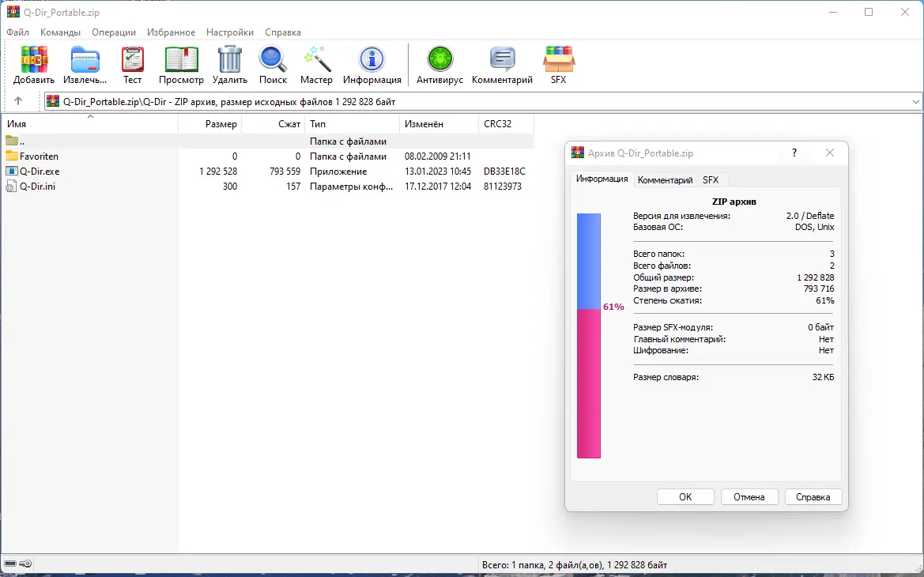Viewport: 924px width, 577px height.
Task: Click the 32 КБ dictionary size value
Action: 823,377
